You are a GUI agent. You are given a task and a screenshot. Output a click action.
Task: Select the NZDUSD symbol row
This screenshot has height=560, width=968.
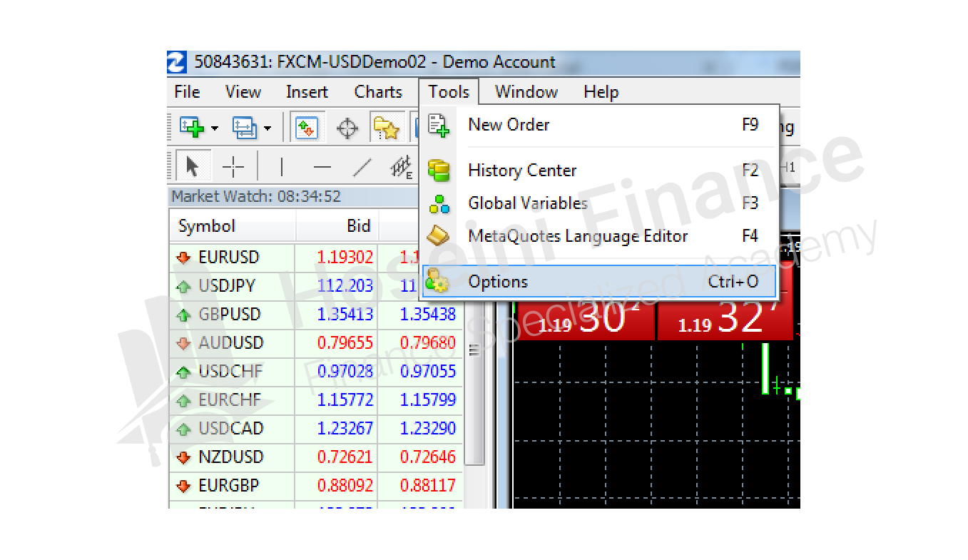[x=316, y=457]
